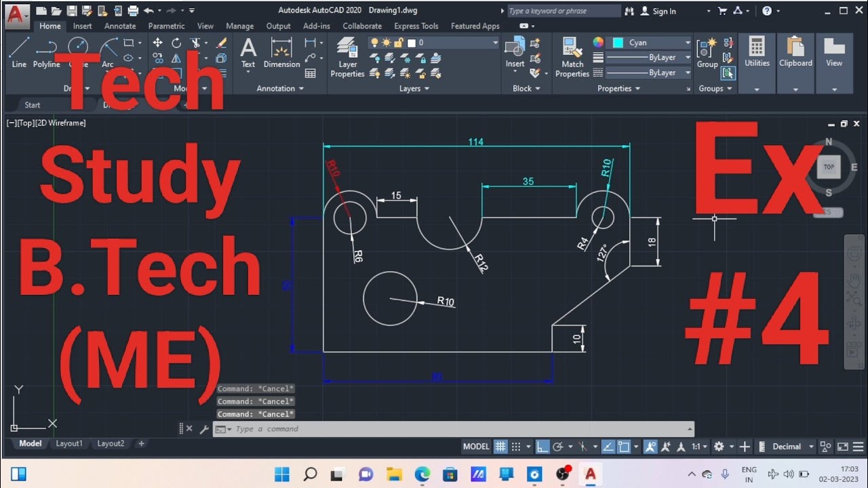Click the Erase tool icon

click(x=221, y=42)
